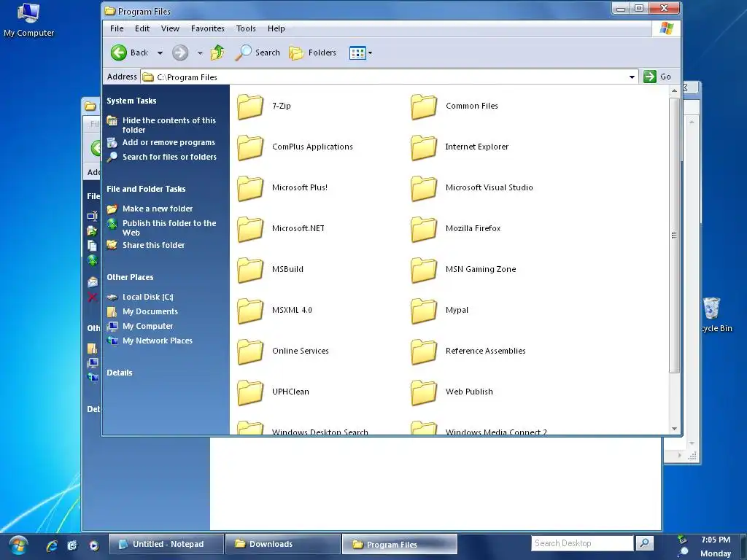Open the Edit menu
This screenshot has height=560, width=747.
point(142,28)
